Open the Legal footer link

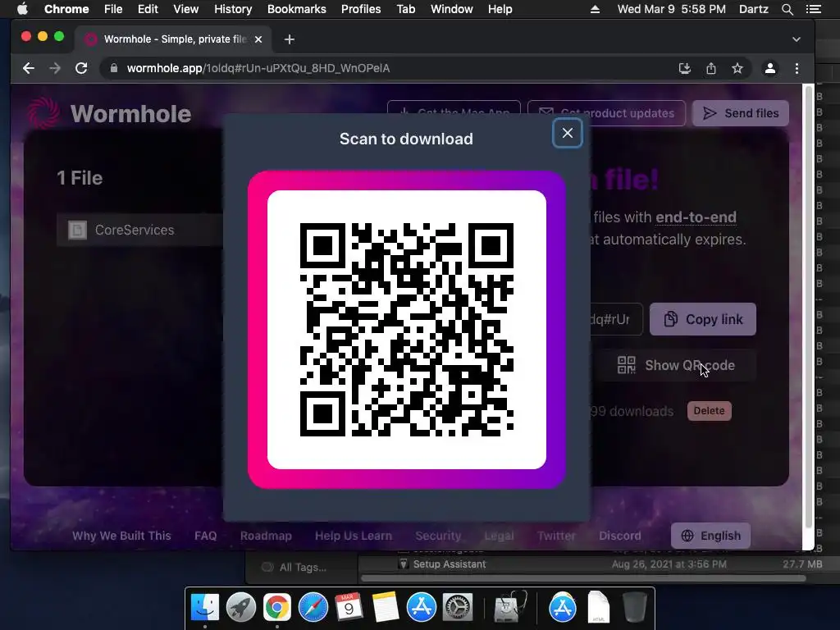click(499, 536)
